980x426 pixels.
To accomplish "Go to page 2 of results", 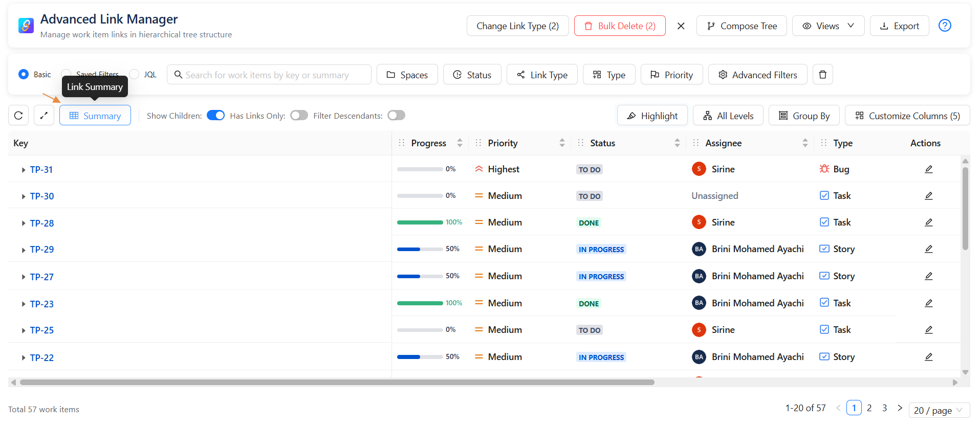I will [x=869, y=408].
